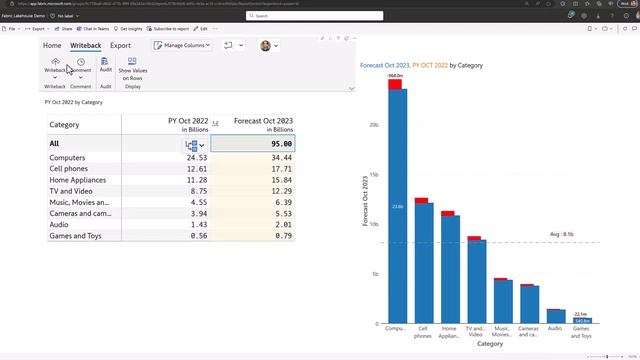Click the Edit pencil button
The height and width of the screenshot is (360, 640).
200,29
